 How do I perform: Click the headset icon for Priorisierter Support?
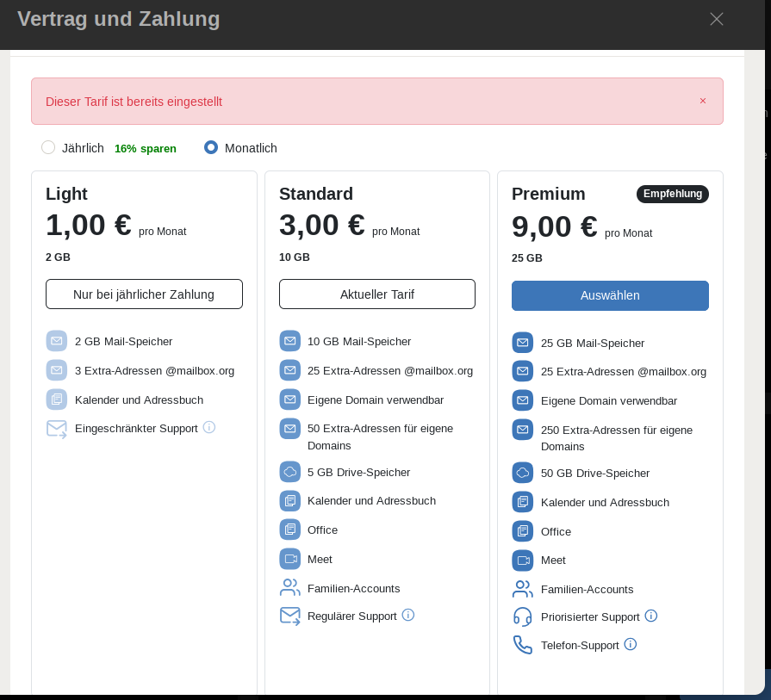pyautogui.click(x=522, y=616)
